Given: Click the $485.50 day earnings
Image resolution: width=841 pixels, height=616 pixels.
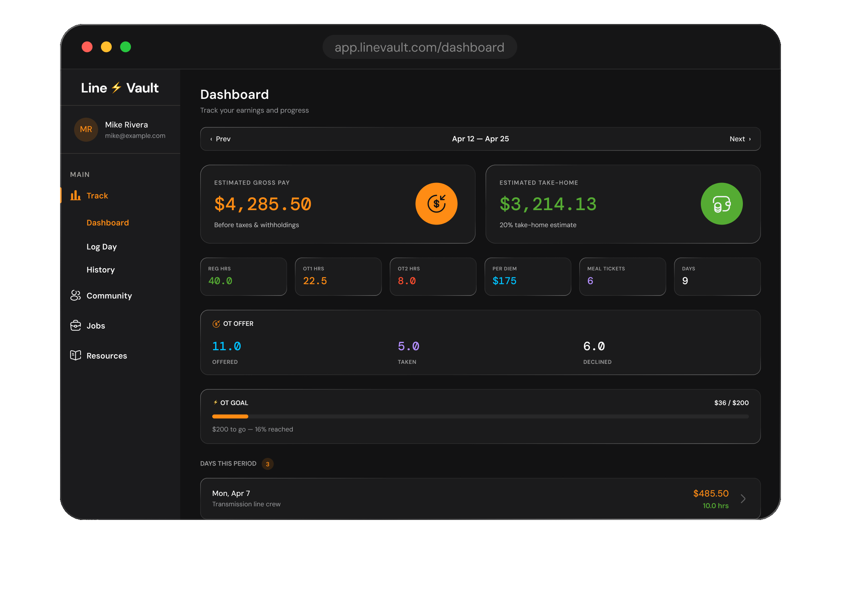Looking at the screenshot, I should point(711,494).
